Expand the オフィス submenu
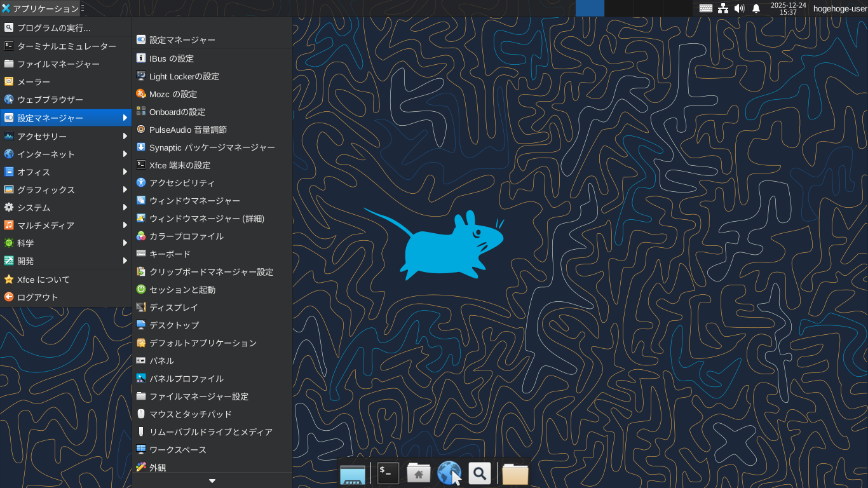Screen dimensions: 868x488 click(x=66, y=172)
